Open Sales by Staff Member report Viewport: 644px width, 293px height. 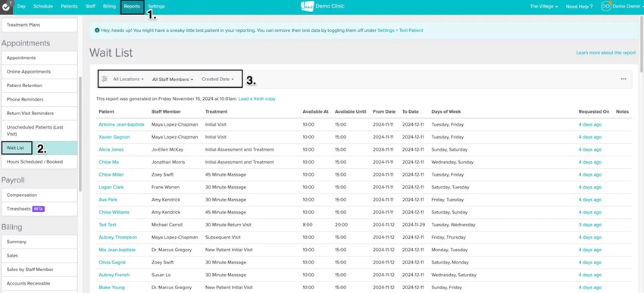(x=39, y=270)
